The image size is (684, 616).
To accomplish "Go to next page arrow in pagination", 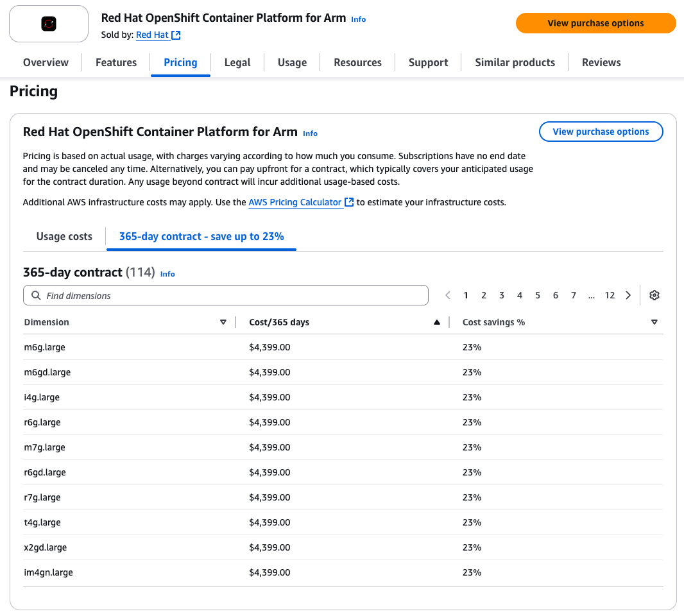I will point(628,295).
